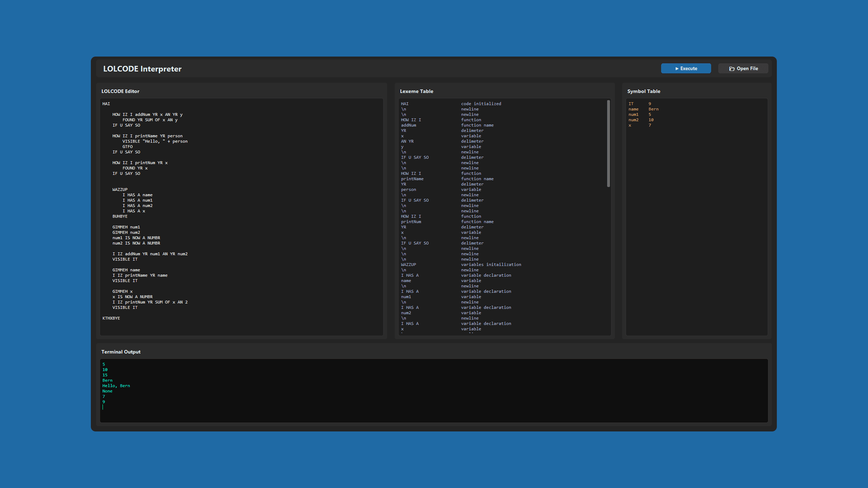Click the LOLCODE Editor heading
Image resolution: width=868 pixels, height=488 pixels.
pos(120,91)
